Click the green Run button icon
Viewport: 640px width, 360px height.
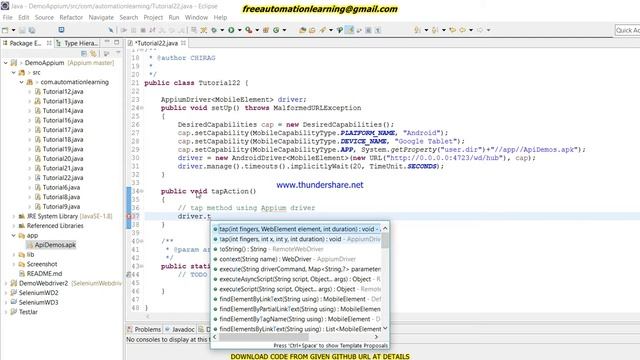tap(231, 30)
